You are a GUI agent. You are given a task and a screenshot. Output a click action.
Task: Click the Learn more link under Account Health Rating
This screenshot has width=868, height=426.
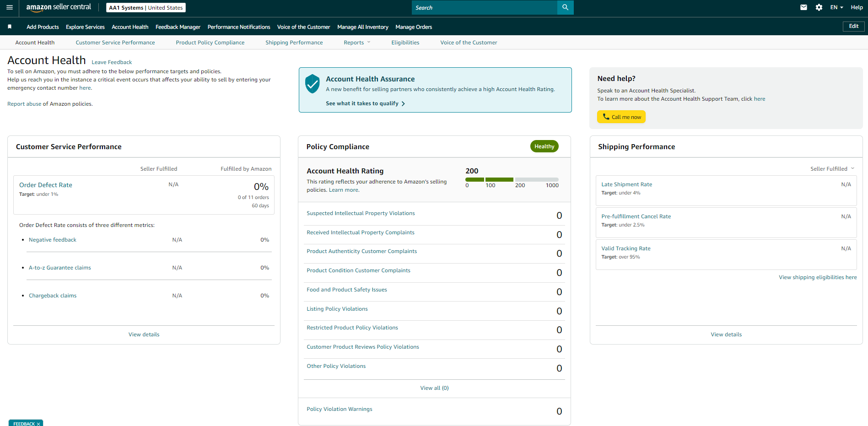point(344,190)
